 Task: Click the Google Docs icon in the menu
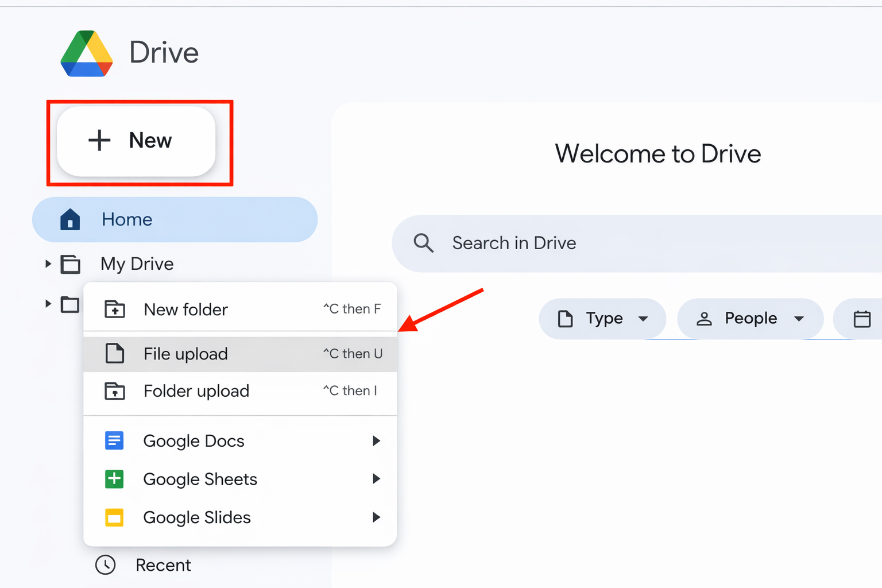point(115,440)
